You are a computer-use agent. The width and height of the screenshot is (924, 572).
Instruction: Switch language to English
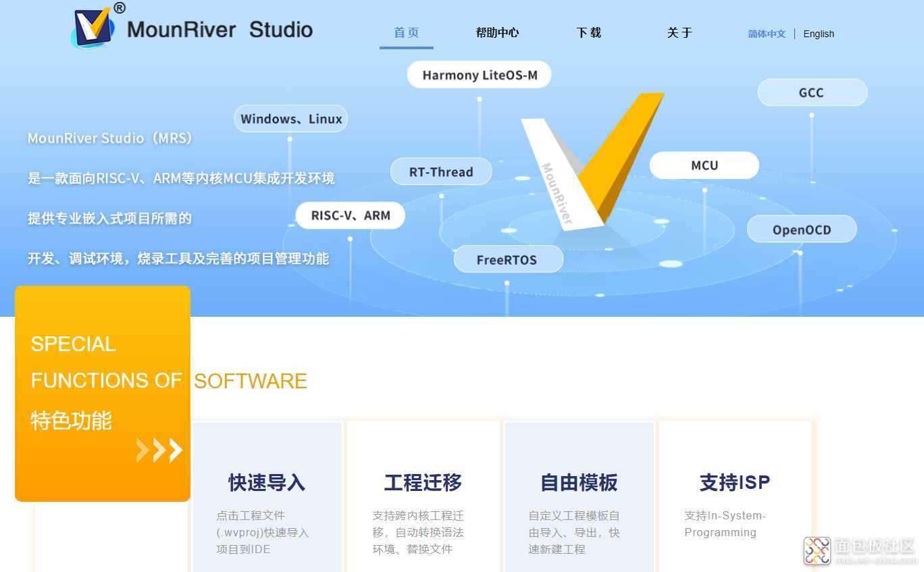tap(819, 34)
